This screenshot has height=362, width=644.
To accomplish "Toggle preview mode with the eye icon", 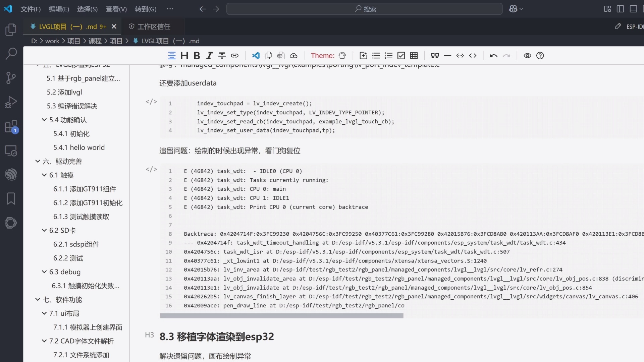I will [x=527, y=56].
